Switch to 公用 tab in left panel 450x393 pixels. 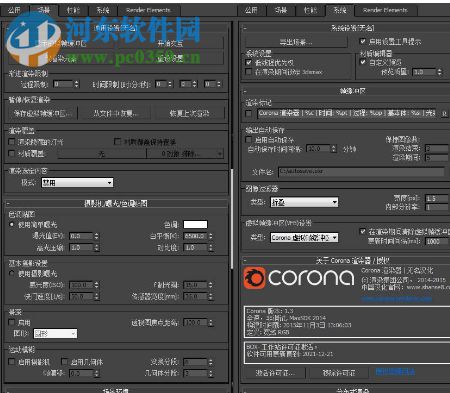click(15, 10)
